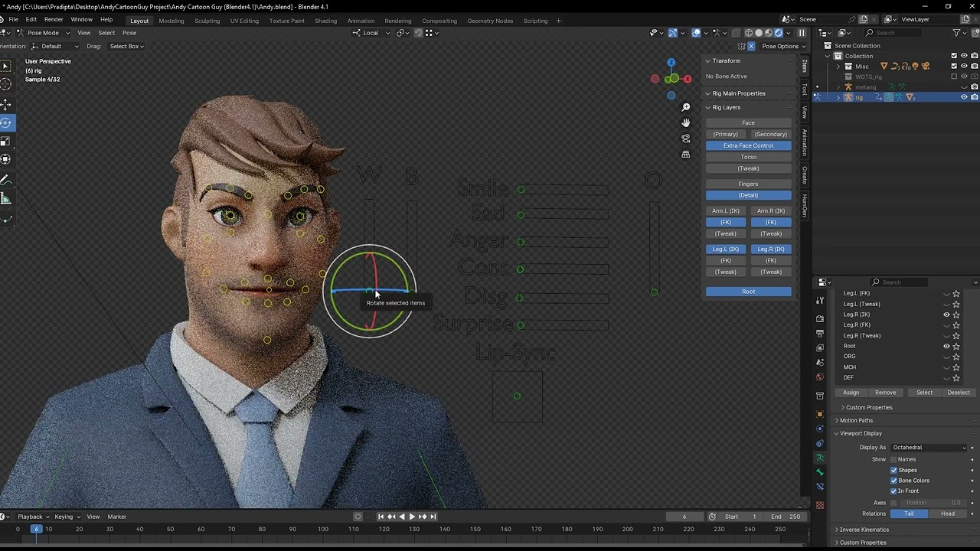This screenshot has height=551, width=980.
Task: Click the Deselect bone collection button
Action: coord(959,393)
